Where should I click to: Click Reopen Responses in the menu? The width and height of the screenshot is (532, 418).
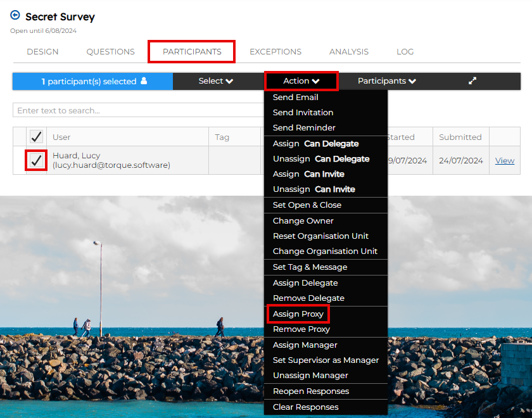pyautogui.click(x=310, y=391)
